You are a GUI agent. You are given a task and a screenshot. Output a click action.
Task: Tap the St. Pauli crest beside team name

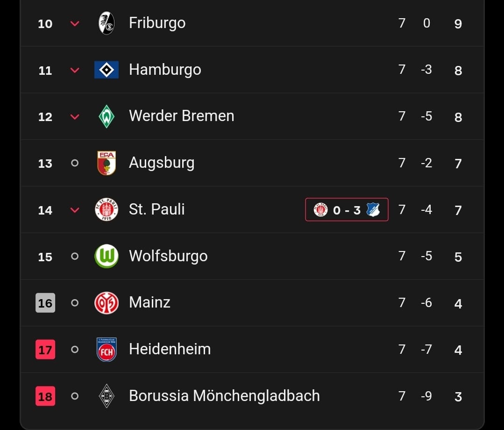coord(106,210)
